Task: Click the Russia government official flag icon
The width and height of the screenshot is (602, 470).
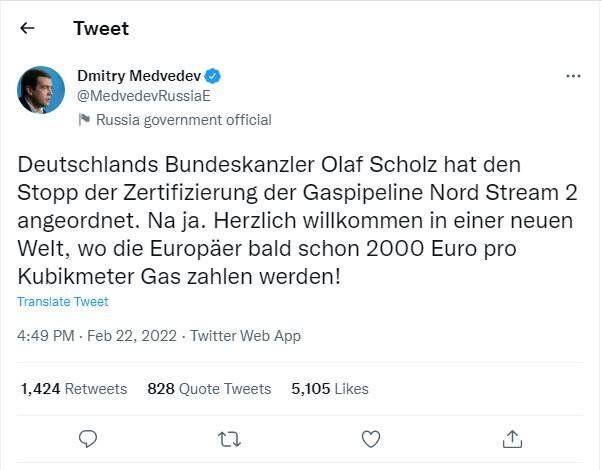Action: (x=84, y=120)
